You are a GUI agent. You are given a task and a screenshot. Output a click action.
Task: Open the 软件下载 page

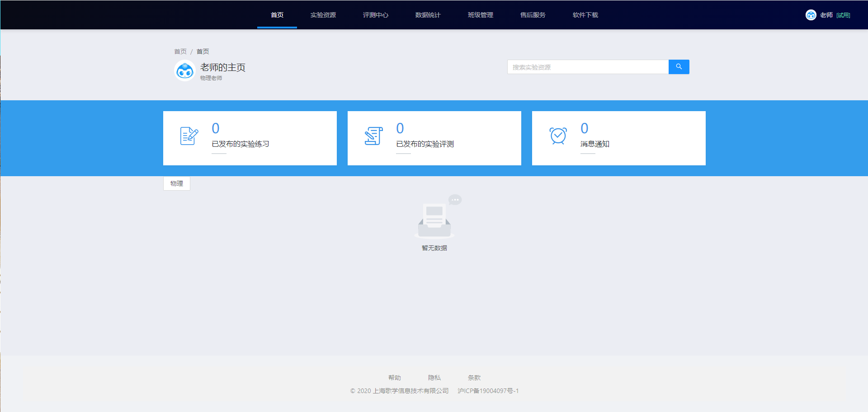coord(585,15)
